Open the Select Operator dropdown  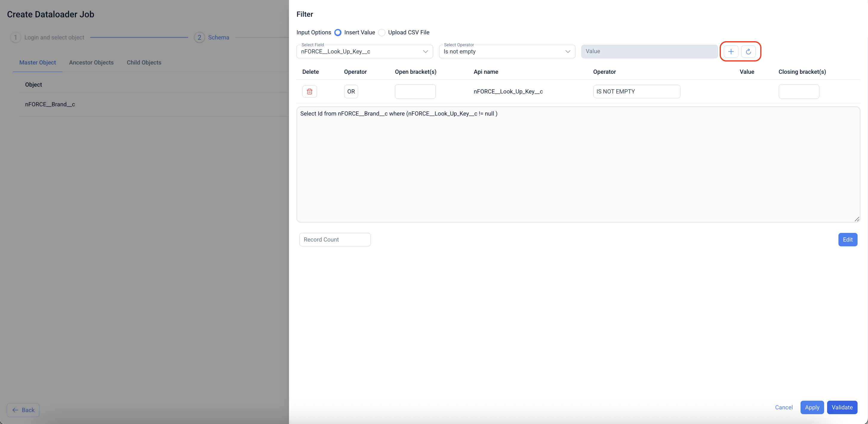[507, 52]
